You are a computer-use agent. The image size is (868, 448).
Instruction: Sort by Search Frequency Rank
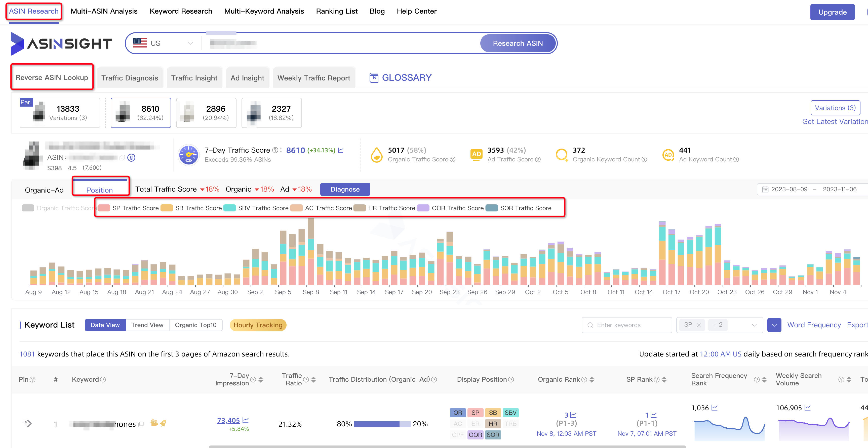point(764,379)
